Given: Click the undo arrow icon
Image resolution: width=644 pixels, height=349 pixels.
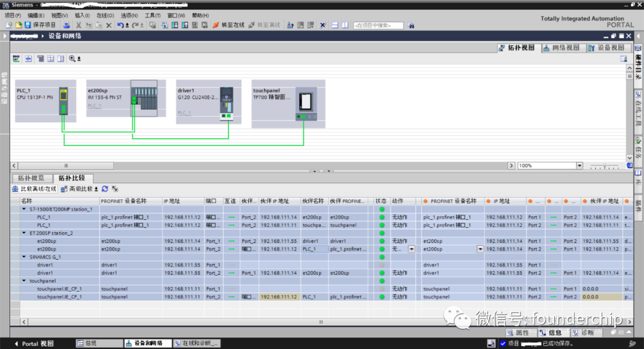Looking at the screenshot, I should [x=120, y=26].
